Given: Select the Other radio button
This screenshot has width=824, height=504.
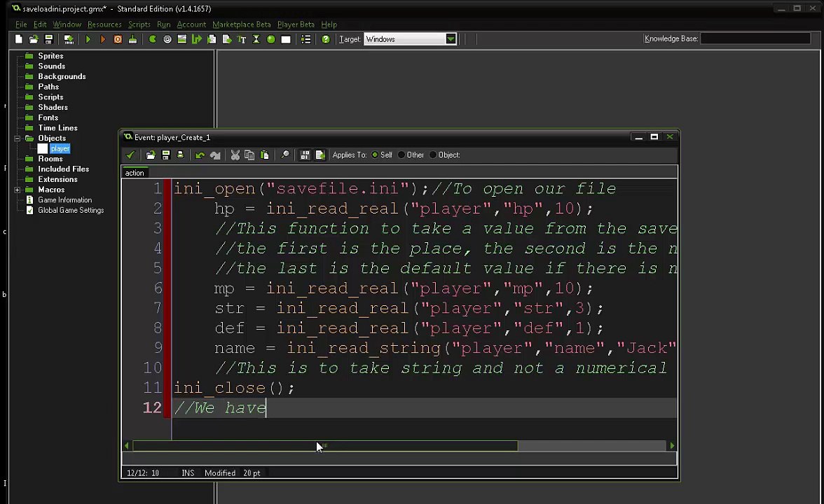Looking at the screenshot, I should coord(401,155).
